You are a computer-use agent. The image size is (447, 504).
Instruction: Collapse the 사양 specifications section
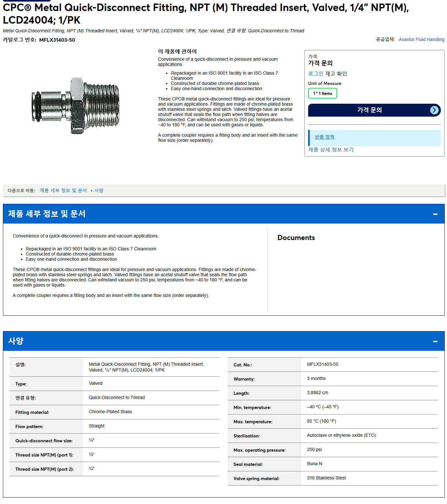435,341
